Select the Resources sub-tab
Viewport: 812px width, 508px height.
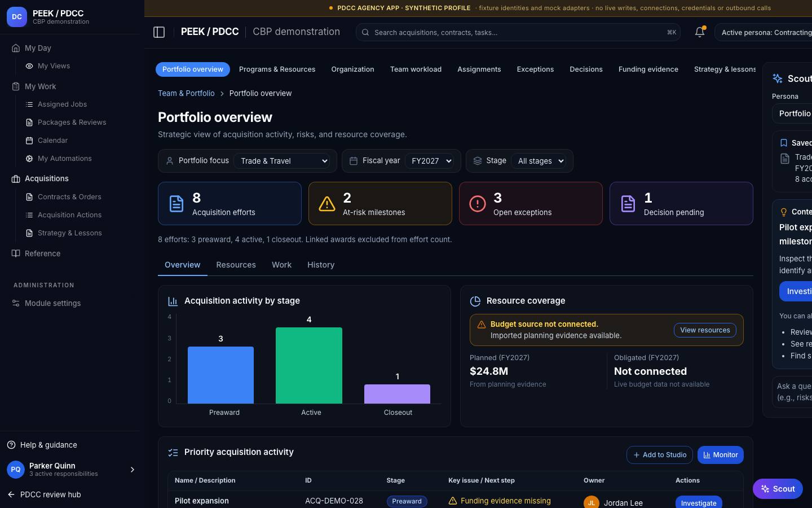[236, 265]
